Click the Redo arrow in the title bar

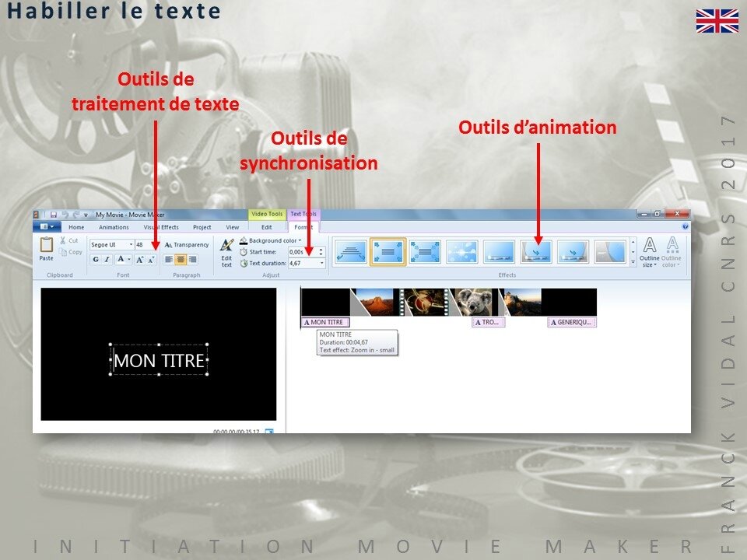click(75, 215)
